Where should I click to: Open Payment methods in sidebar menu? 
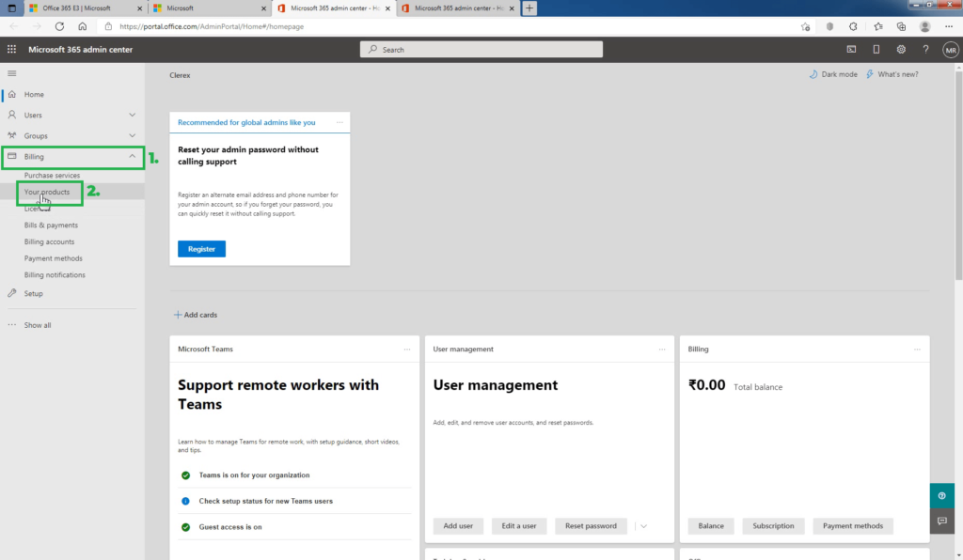(x=54, y=258)
